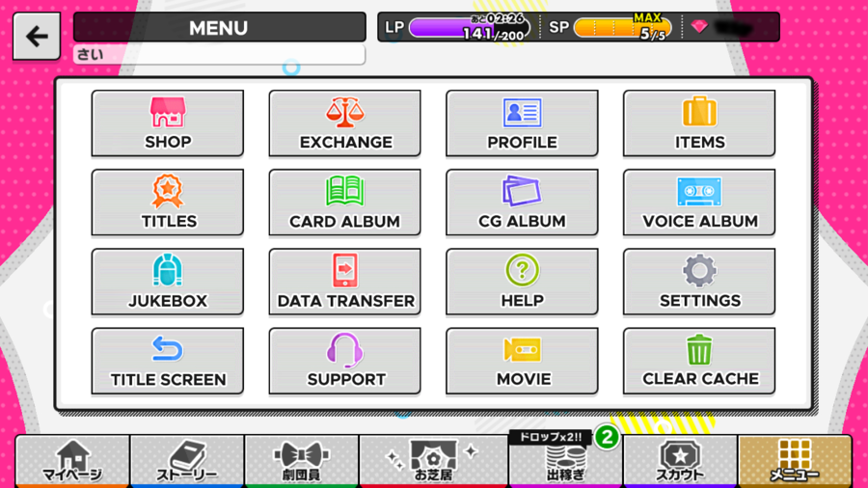Open the EXCHANGE scales tile

click(344, 123)
